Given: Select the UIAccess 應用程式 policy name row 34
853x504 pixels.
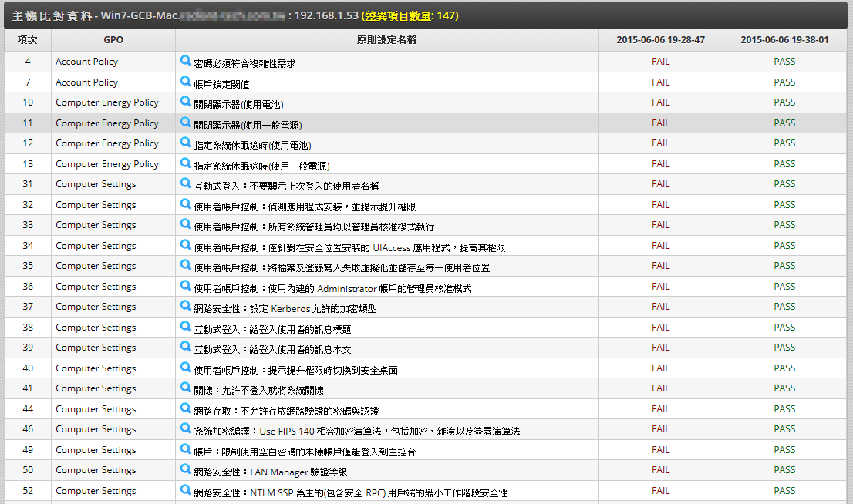Looking at the screenshot, I should click(349, 247).
